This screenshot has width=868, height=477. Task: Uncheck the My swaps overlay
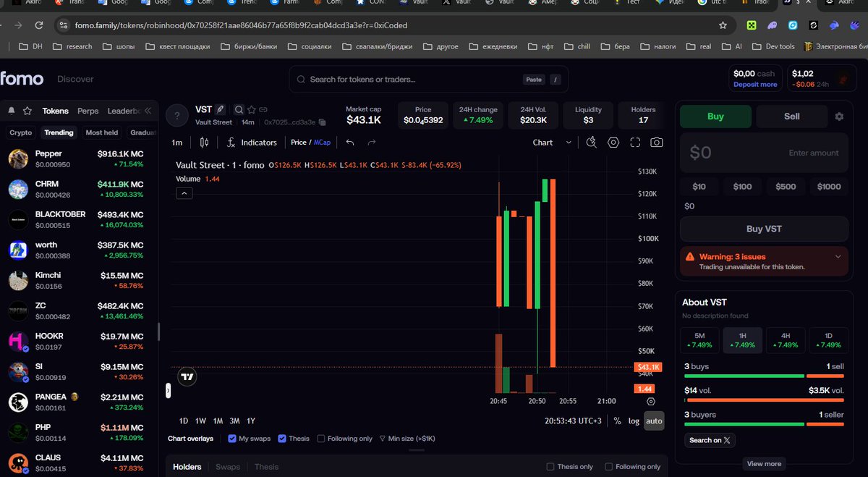(232, 439)
